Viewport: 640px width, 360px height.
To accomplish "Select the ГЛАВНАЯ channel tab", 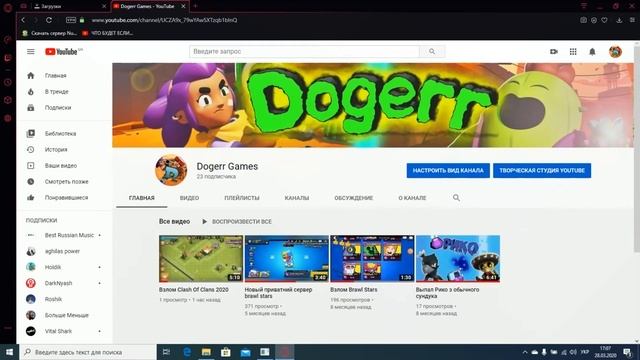I will (x=142, y=198).
